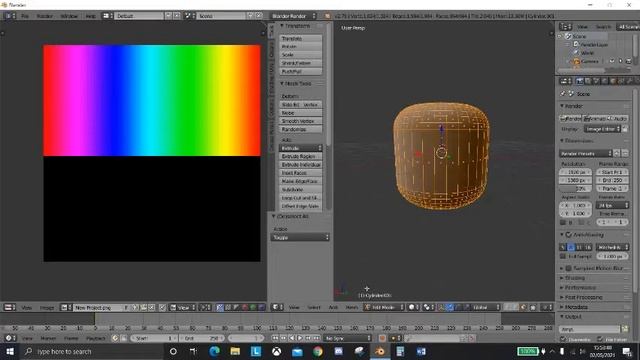Select anti-aliasing samples 5

point(563,247)
